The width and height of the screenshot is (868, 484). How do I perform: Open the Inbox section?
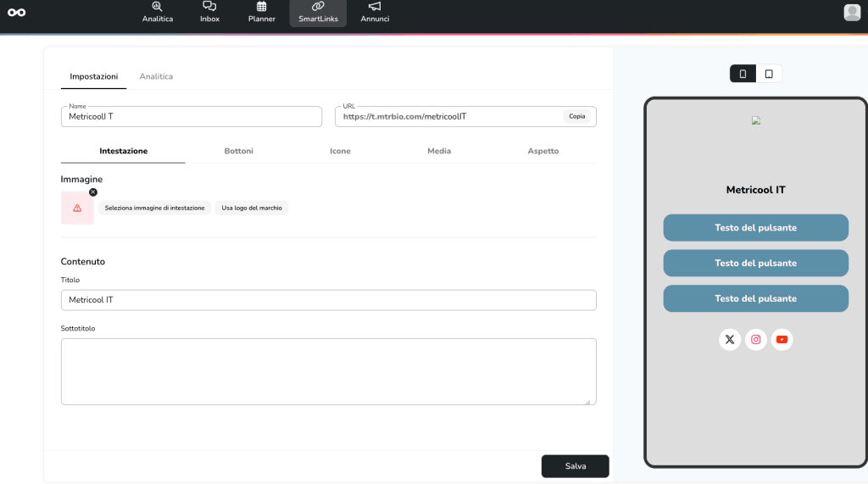point(209,12)
